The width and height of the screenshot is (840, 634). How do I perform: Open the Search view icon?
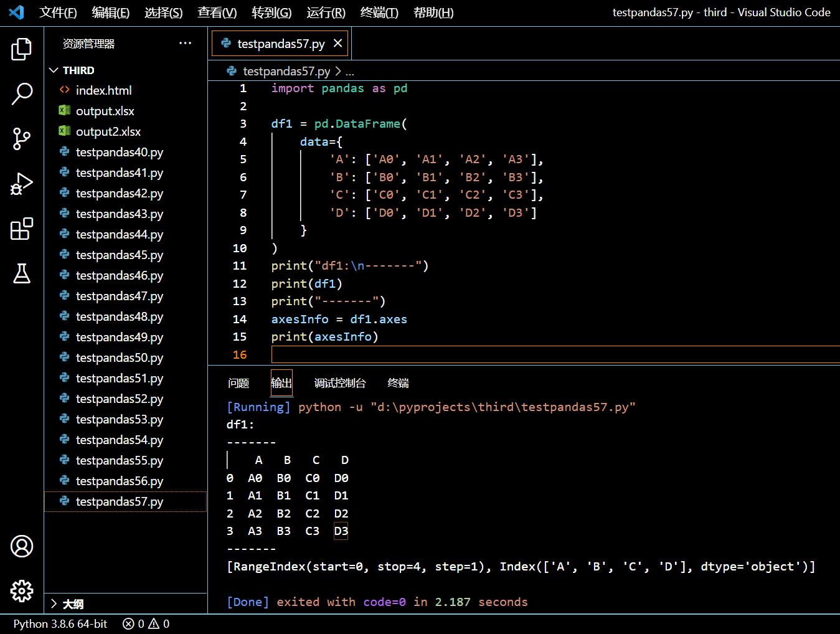pyautogui.click(x=22, y=94)
